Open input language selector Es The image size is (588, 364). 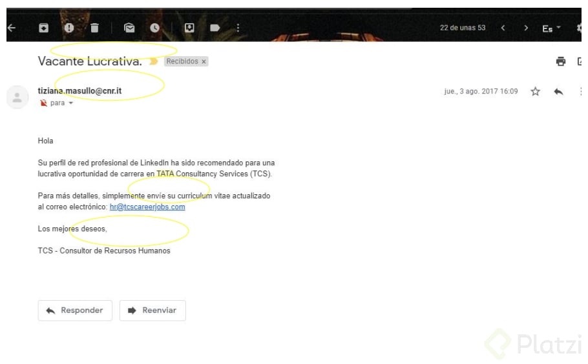(551, 28)
